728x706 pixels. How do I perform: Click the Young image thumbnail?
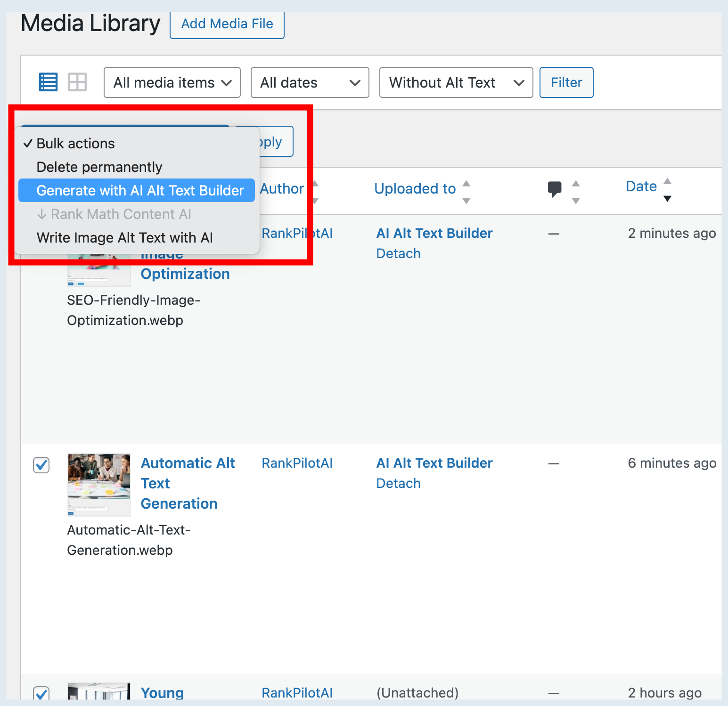[99, 691]
